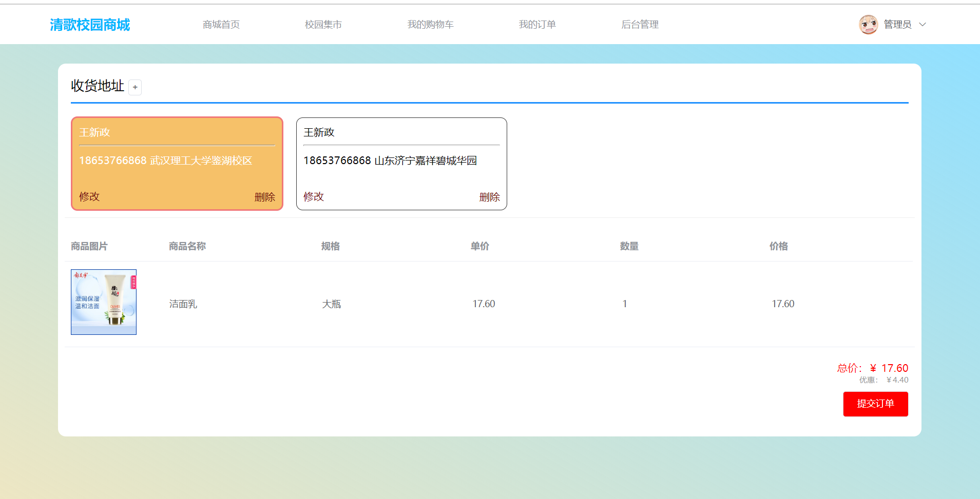Navigate to 我的订单 menu item
Screen dimensions: 980x499
coord(537,24)
